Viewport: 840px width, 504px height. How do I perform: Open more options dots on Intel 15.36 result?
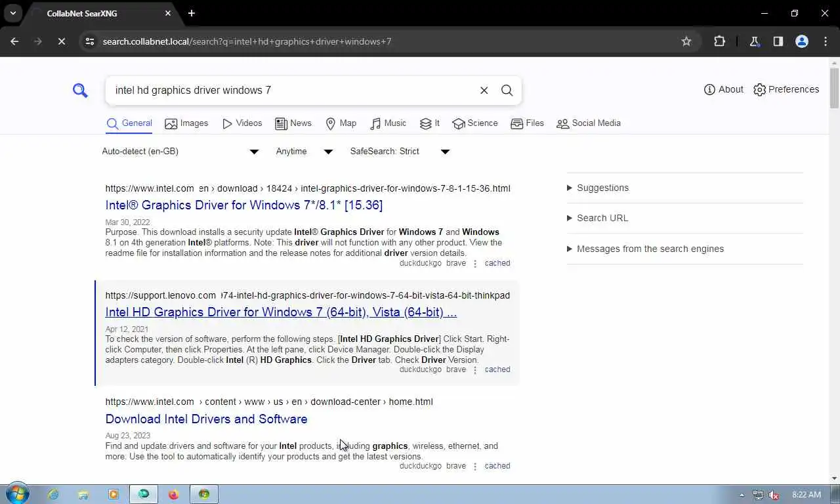(x=475, y=263)
